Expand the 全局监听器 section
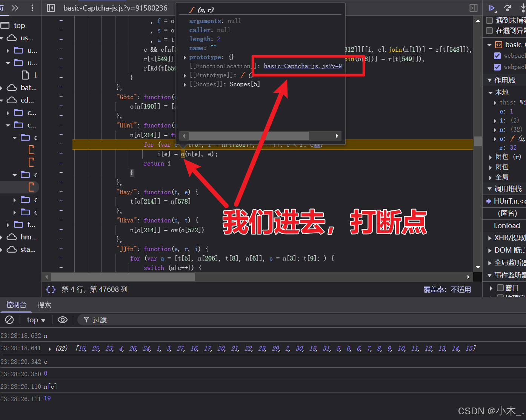The height and width of the screenshot is (420, 526). 490,263
